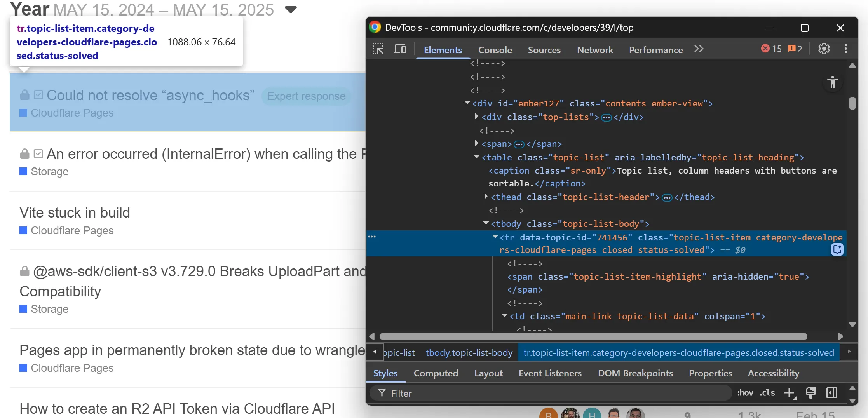Toggle :hov element state panel
This screenshot has width=868, height=418.
pyautogui.click(x=745, y=393)
